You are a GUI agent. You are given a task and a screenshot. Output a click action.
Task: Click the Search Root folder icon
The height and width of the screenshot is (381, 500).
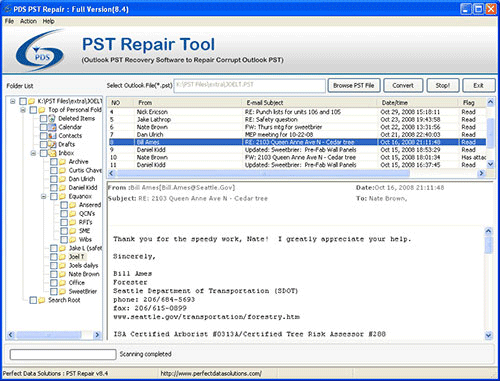[42, 300]
